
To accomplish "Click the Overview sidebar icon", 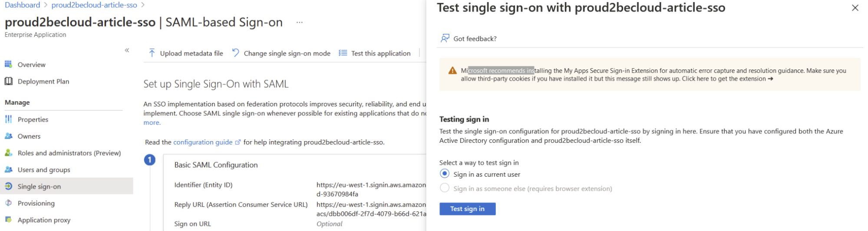I will coord(8,64).
